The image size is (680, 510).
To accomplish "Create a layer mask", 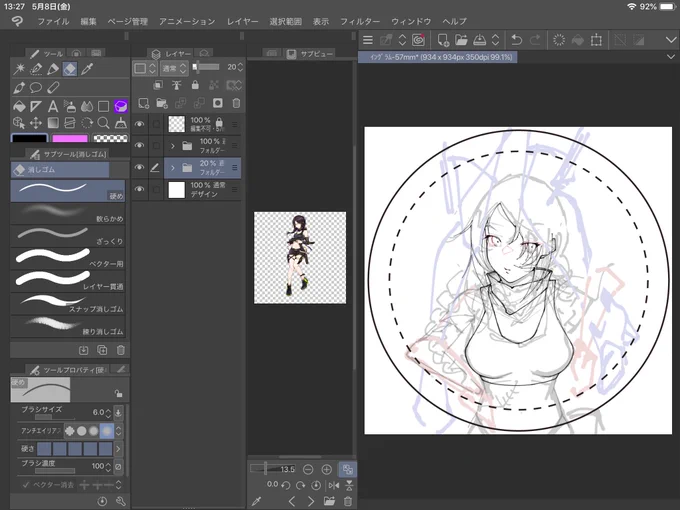I will click(218, 103).
